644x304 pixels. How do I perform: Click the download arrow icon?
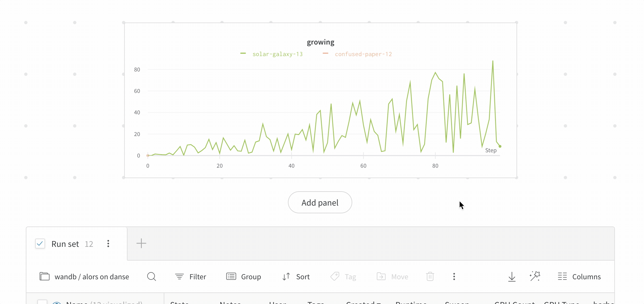512,277
